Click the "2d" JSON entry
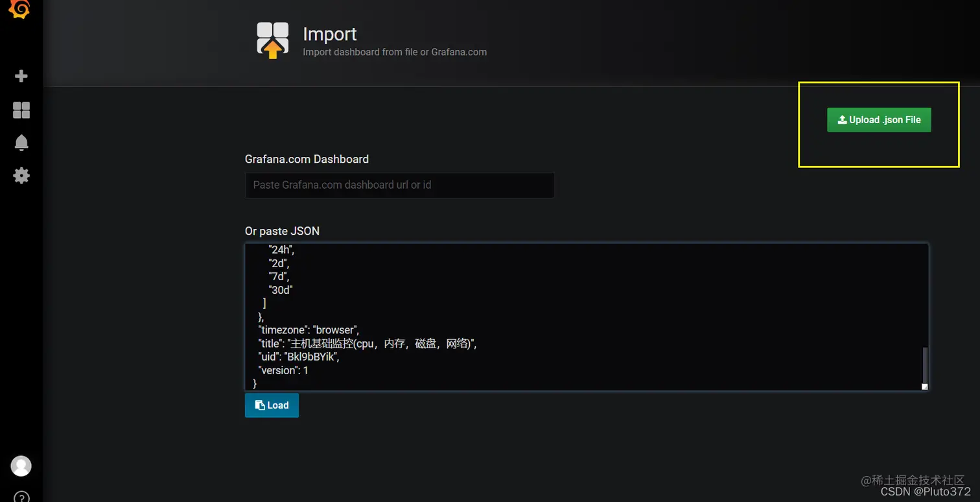 [x=279, y=263]
